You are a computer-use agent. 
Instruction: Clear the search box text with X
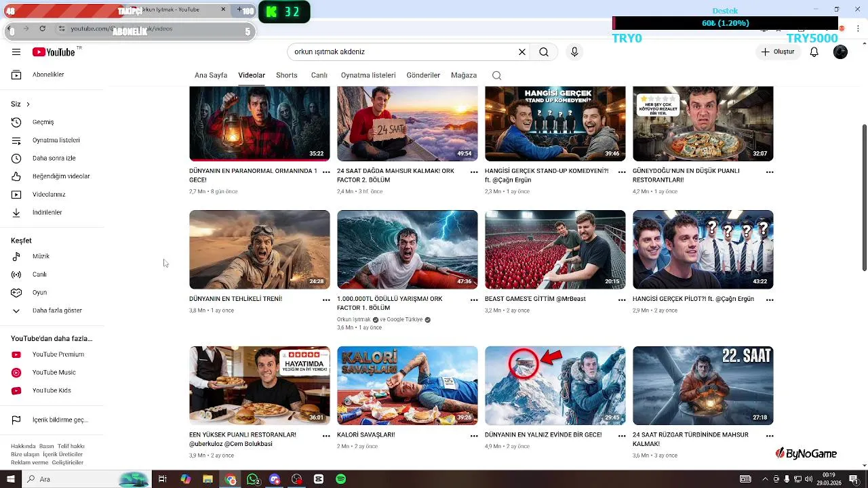pyautogui.click(x=522, y=52)
